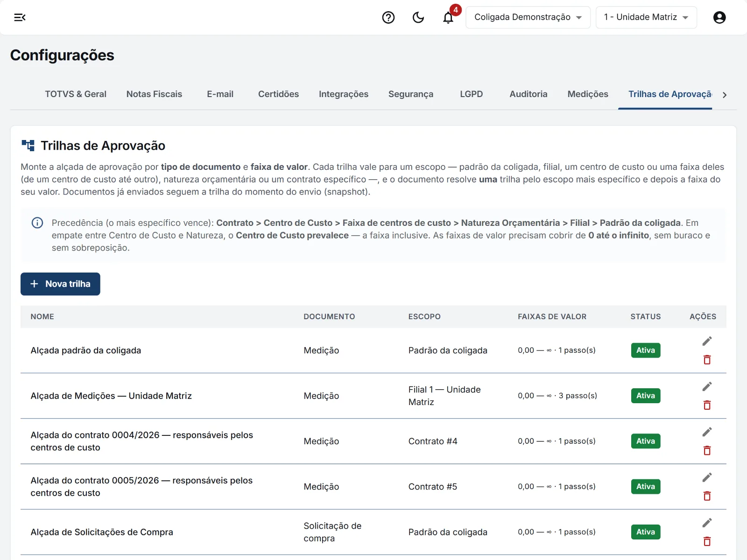Edit Alçada padrão da coligada pencil icon
Image resolution: width=747 pixels, height=560 pixels.
coord(707,341)
